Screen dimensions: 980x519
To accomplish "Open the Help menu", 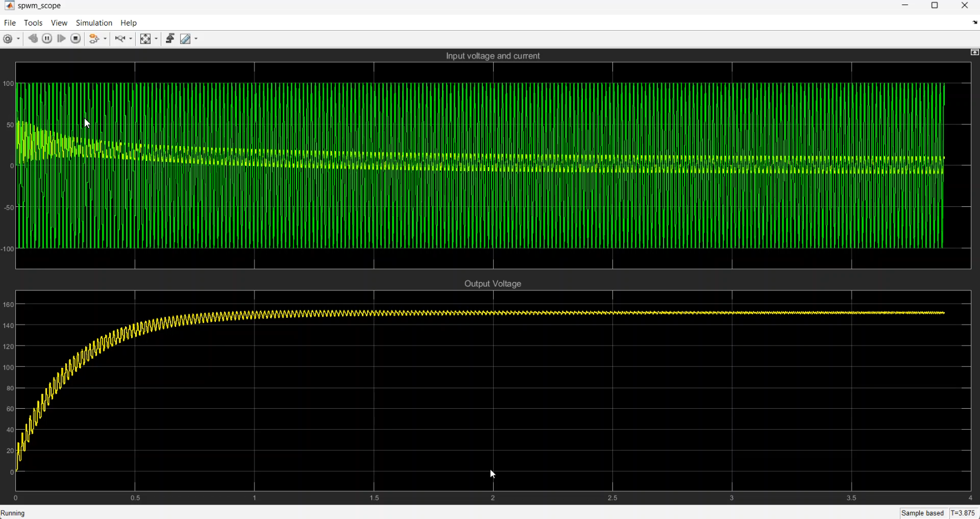I will [129, 23].
